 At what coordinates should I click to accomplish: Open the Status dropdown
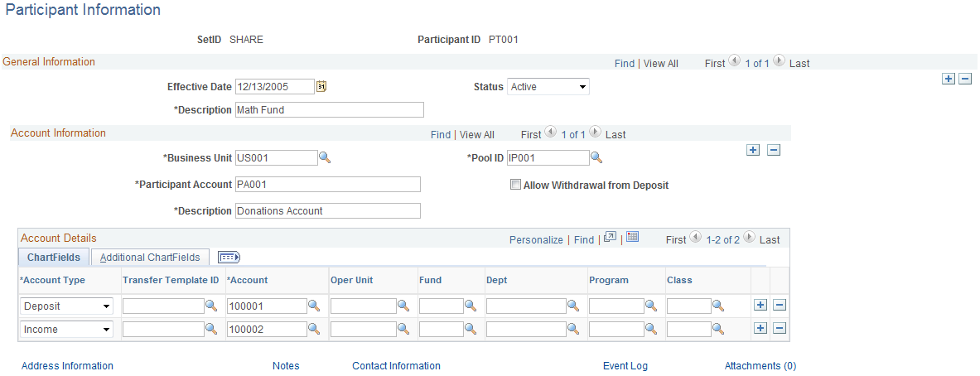[548, 87]
